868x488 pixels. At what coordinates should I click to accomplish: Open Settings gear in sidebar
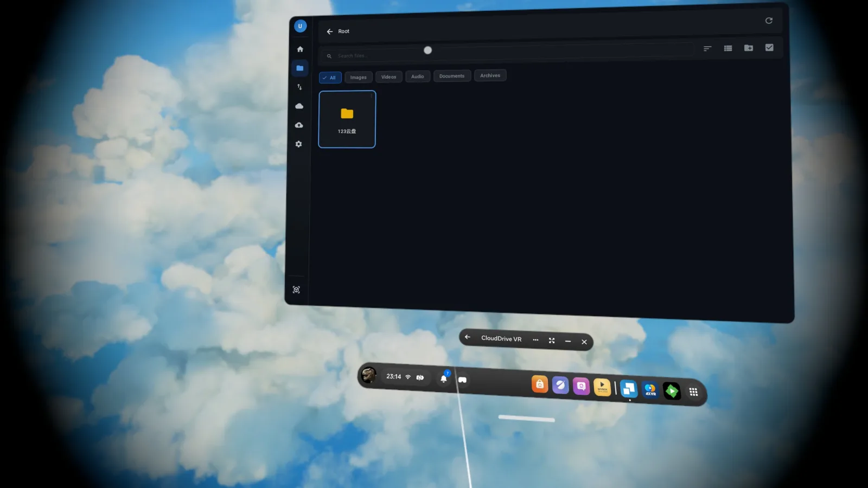point(298,144)
